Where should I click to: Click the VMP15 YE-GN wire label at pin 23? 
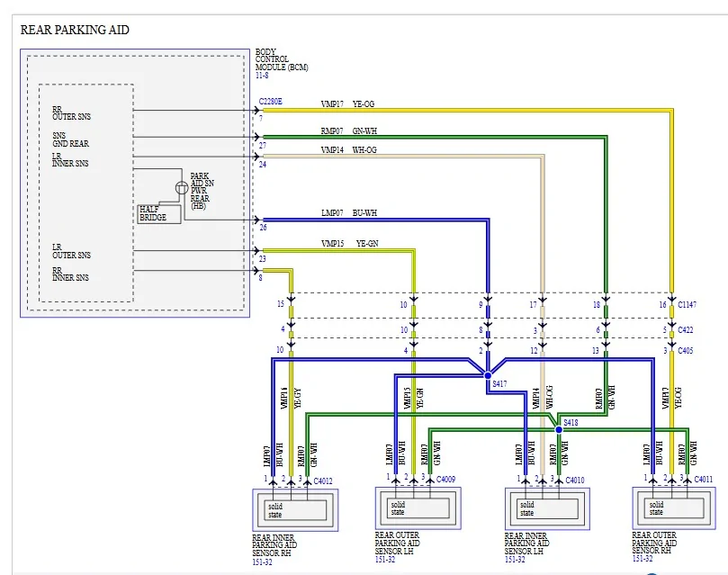[x=350, y=243]
